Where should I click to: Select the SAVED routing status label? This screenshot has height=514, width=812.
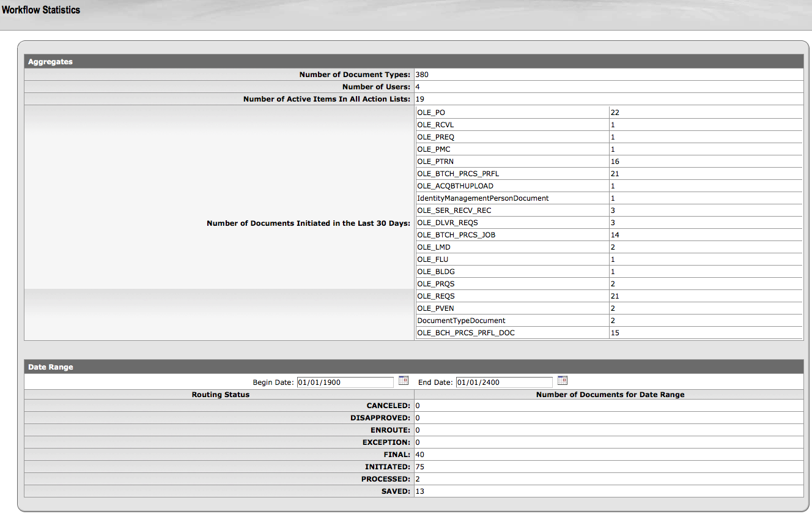click(395, 491)
